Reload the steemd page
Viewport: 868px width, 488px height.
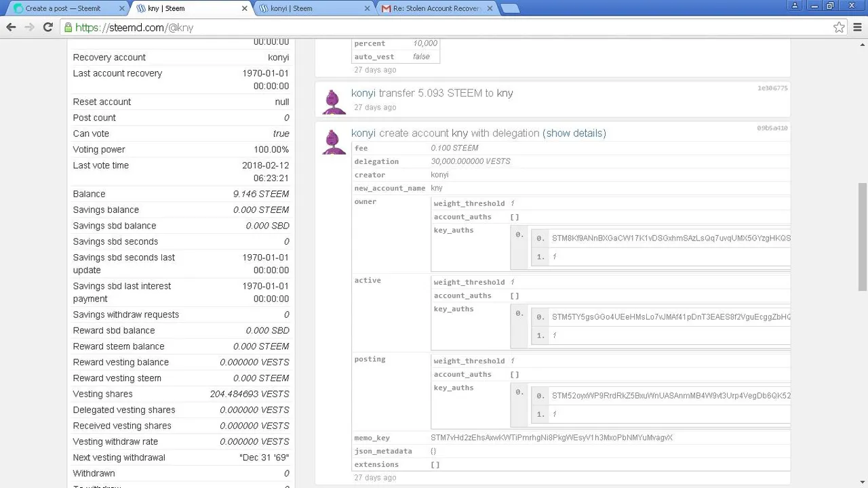click(47, 27)
